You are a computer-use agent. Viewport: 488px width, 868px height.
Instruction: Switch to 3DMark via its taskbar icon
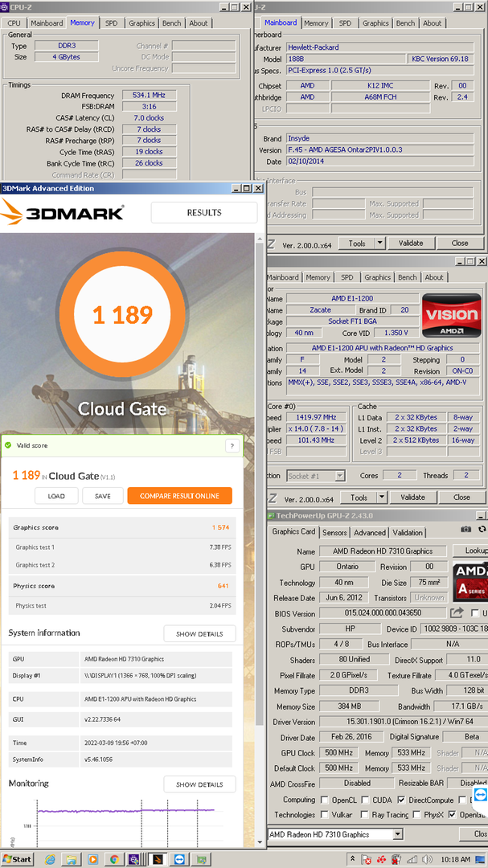pos(158,859)
